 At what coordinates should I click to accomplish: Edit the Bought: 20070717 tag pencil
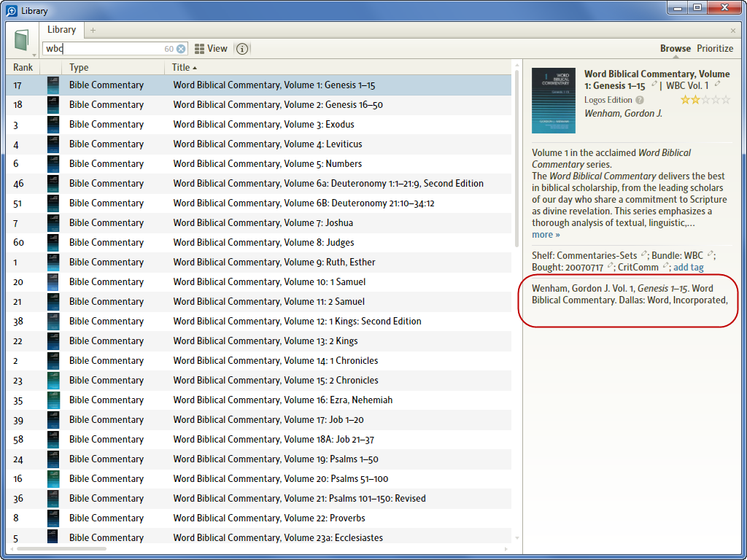(x=610, y=265)
